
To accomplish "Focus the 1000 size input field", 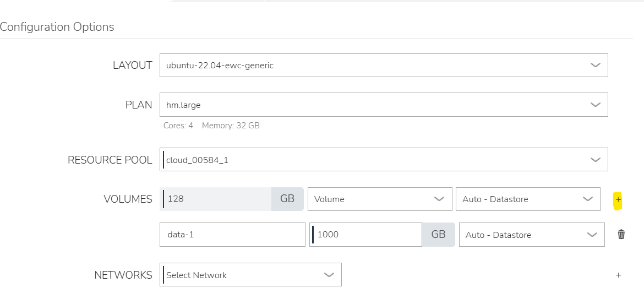I will point(365,235).
